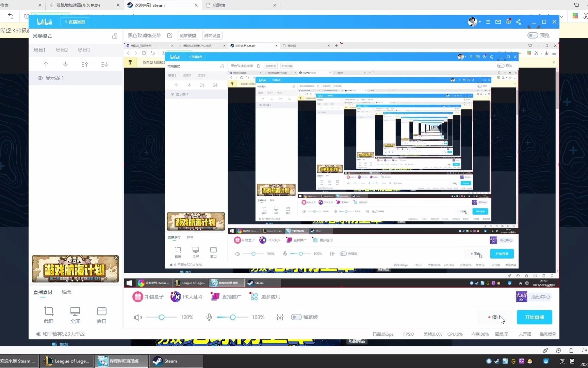Toggle the 预览 preview switch
Screen dimensions: 588x368
coord(532,35)
